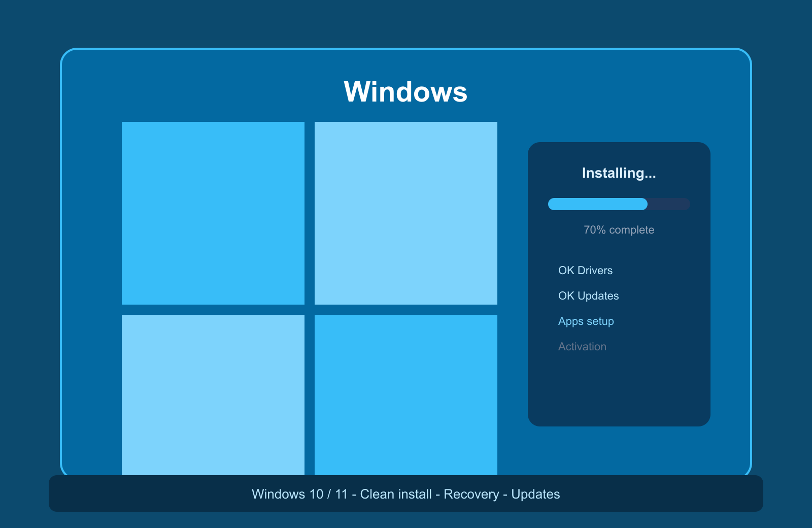This screenshot has width=812, height=528.
Task: Click the 70% complete label
Action: (619, 230)
